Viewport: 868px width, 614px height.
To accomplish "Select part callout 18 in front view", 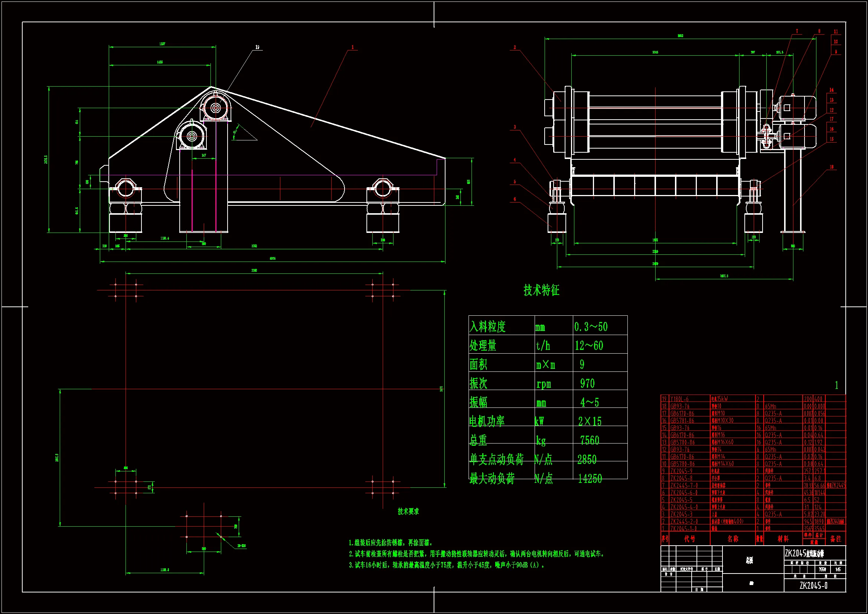I will [831, 167].
